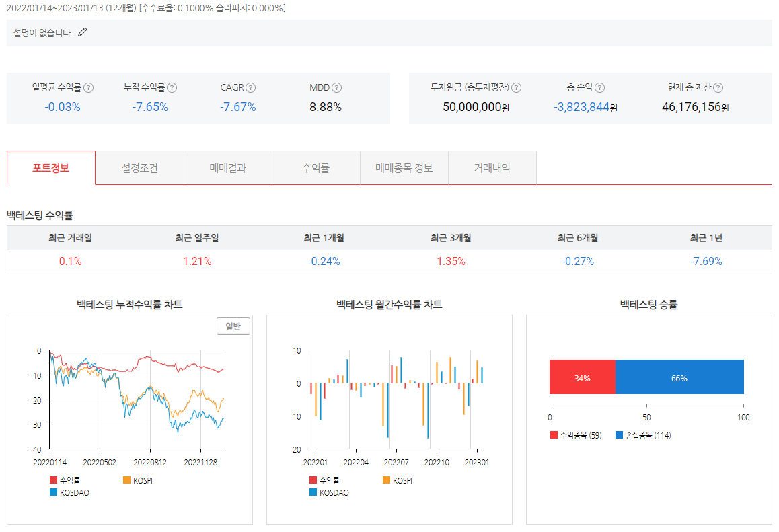Click the backtest period text 2022/01/14~2023/01/13
This screenshot has height=532, width=779.
point(54,8)
